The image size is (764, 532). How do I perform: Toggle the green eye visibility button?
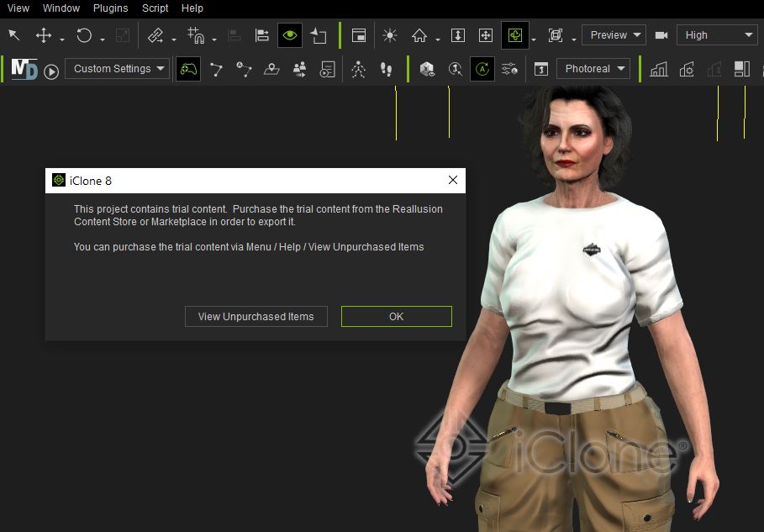pos(290,35)
